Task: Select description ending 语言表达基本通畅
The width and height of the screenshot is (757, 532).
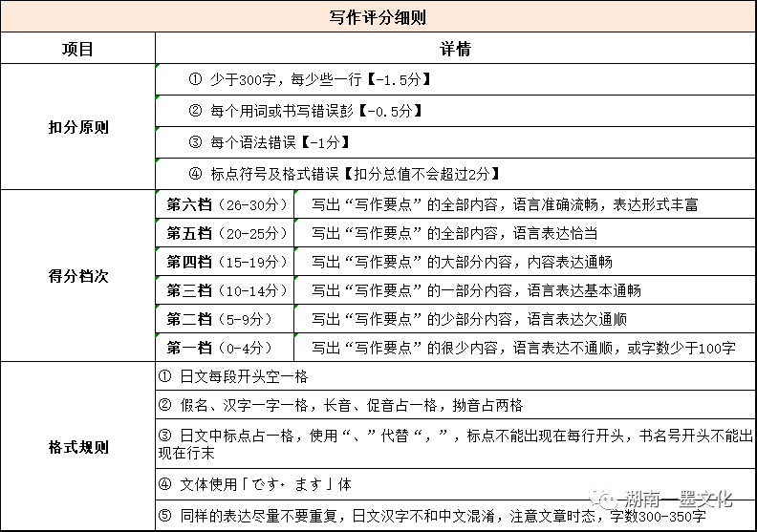Action: click(526, 289)
